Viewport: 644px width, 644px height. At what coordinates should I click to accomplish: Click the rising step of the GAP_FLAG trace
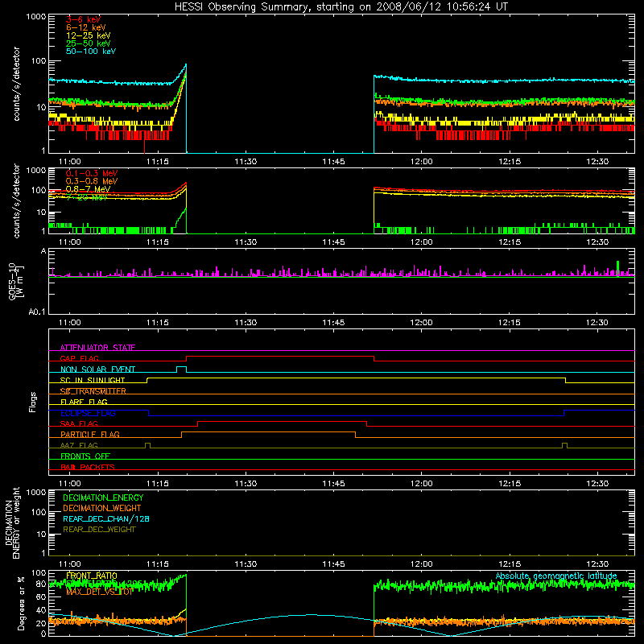tap(187, 358)
